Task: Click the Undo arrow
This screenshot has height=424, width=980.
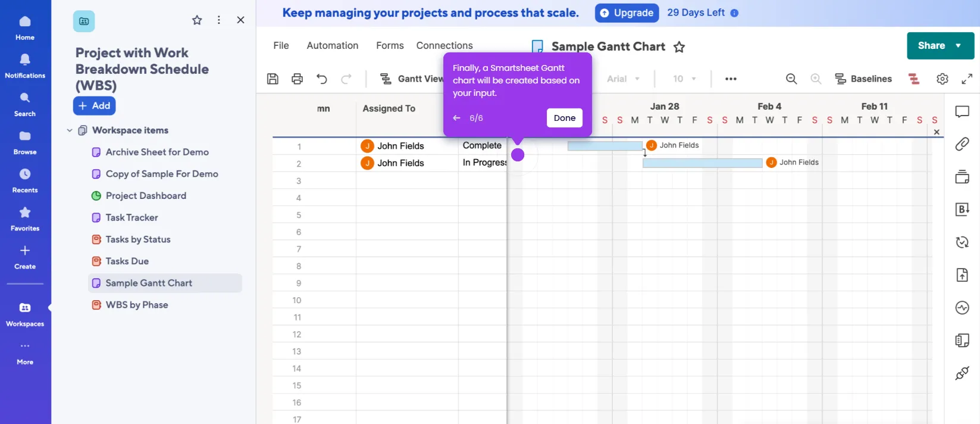Action: tap(322, 79)
